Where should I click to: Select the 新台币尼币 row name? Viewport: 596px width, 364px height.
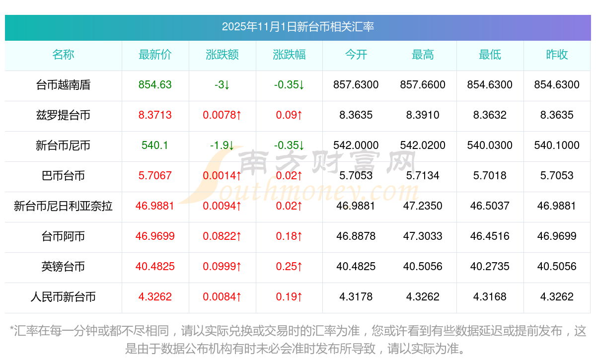coord(63,146)
